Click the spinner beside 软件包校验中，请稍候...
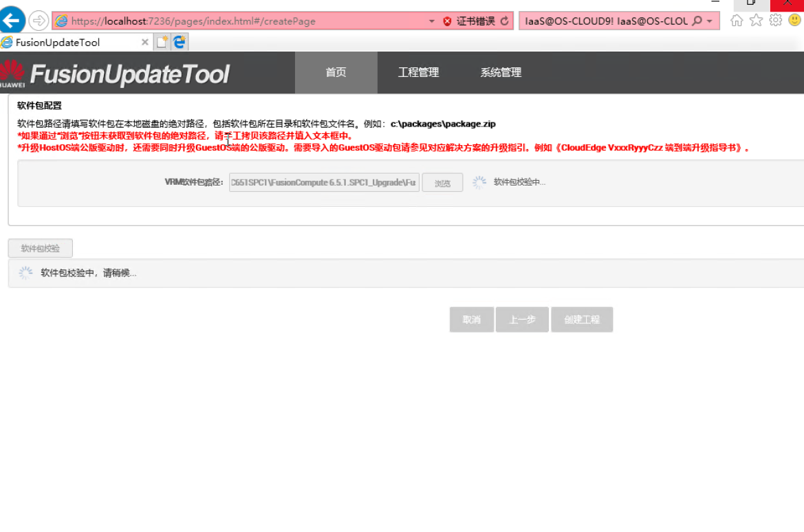Image resolution: width=804 pixels, height=532 pixels. tap(25, 273)
